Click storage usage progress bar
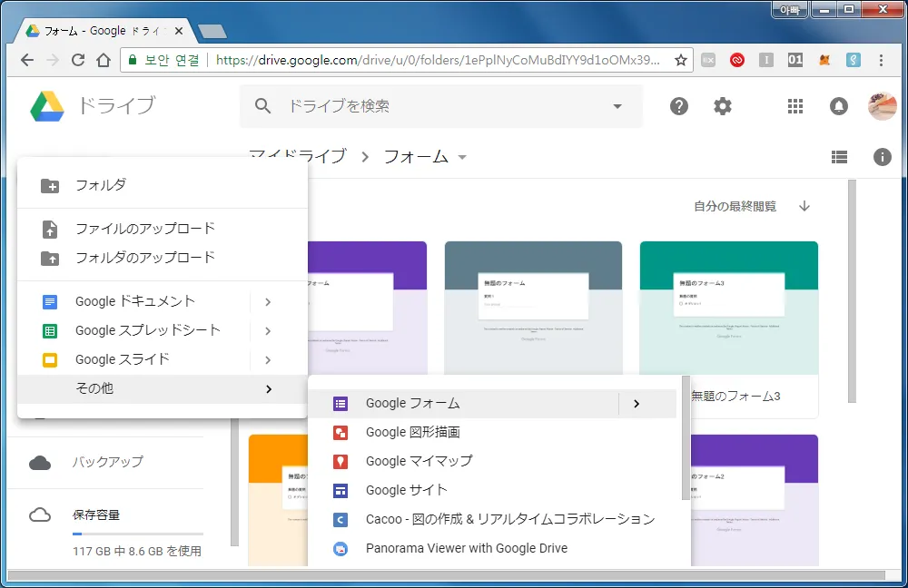The width and height of the screenshot is (908, 588). 138,534
